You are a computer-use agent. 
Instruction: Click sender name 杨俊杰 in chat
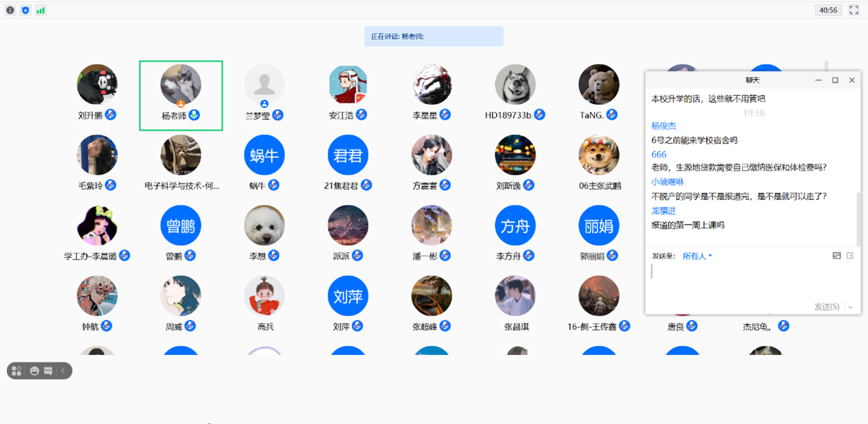[x=664, y=126]
